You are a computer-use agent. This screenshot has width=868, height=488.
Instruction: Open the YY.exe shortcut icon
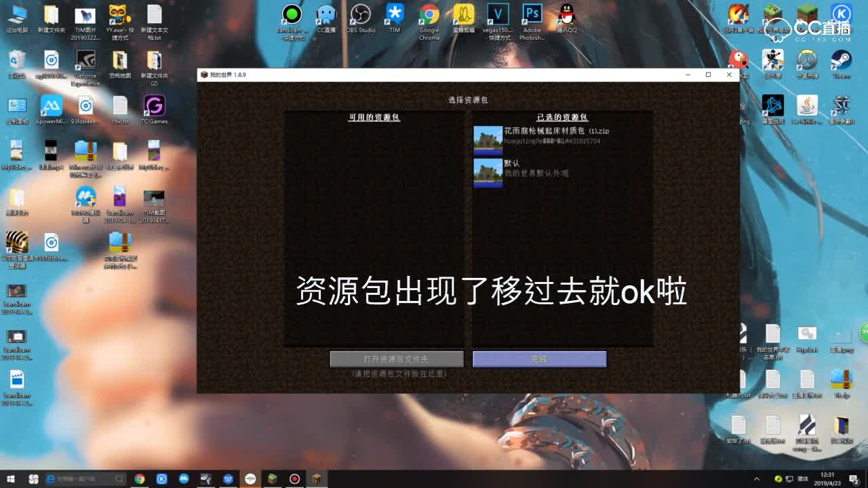point(120,22)
